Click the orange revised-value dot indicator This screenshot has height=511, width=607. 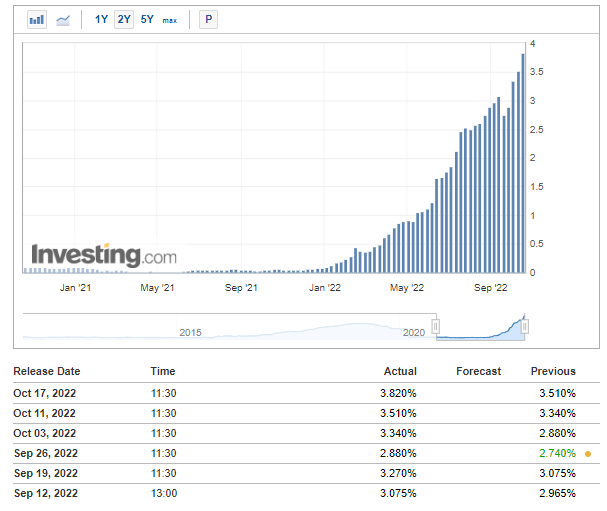[x=588, y=454]
